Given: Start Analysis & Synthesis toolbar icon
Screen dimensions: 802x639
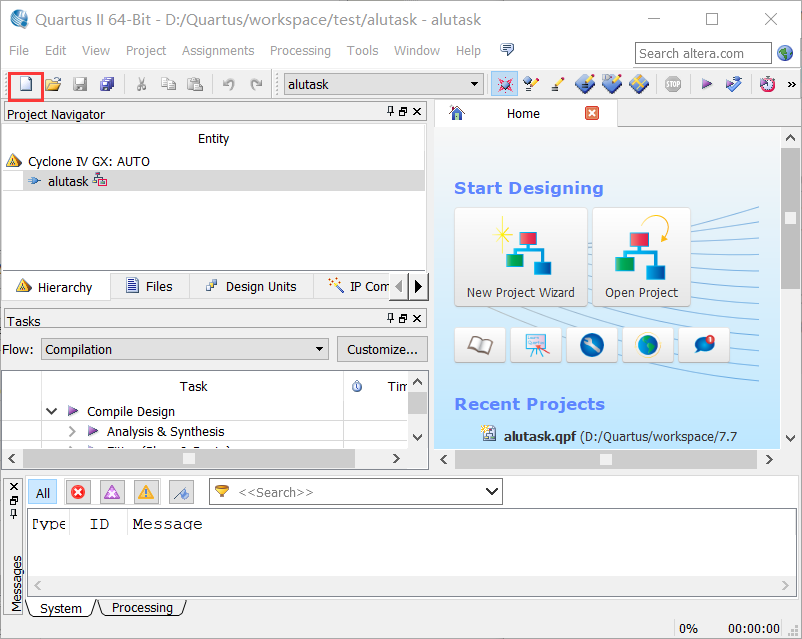Looking at the screenshot, I should pyautogui.click(x=733, y=84).
